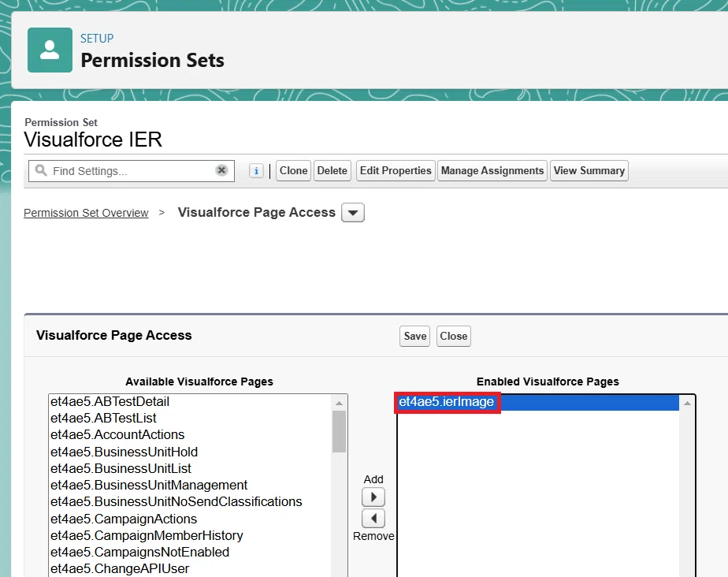
Task: Click the search magnifier icon
Action: 41,170
